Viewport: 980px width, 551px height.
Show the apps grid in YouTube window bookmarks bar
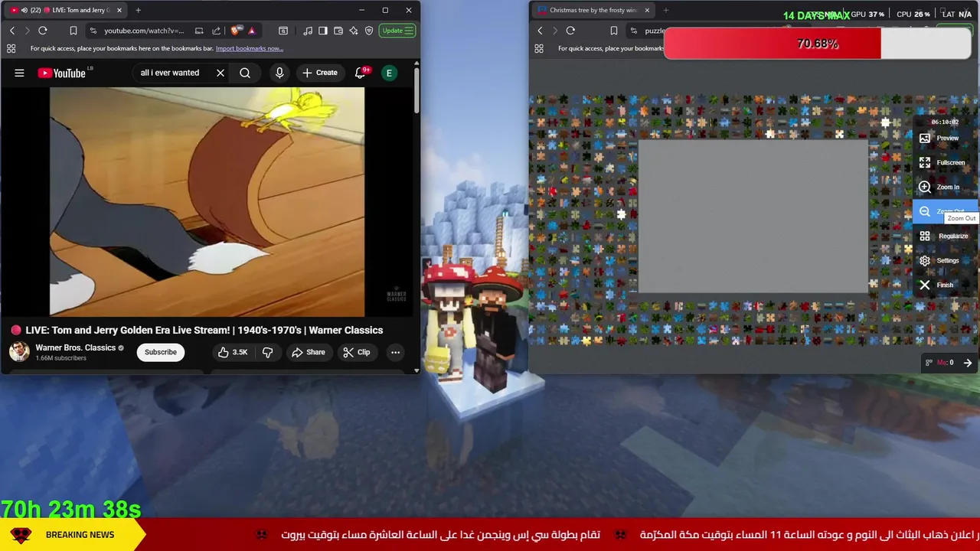[x=11, y=48]
